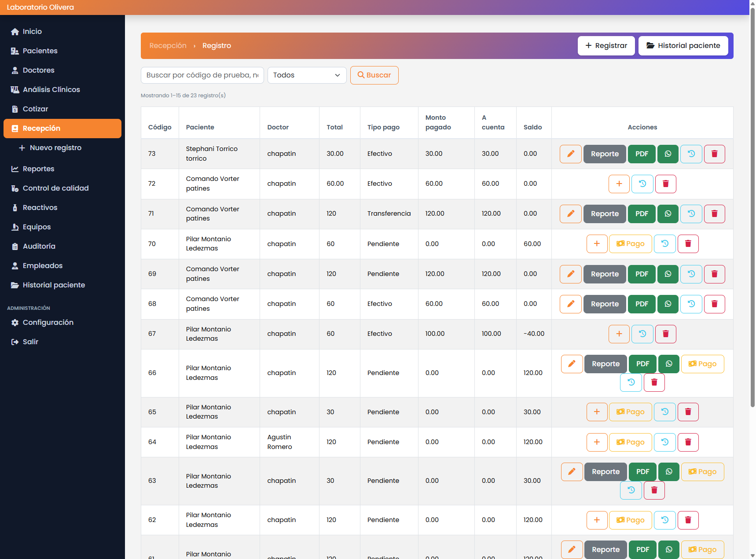Click the edit pencil icon for record 73
Image resolution: width=756 pixels, height=559 pixels.
(x=570, y=154)
